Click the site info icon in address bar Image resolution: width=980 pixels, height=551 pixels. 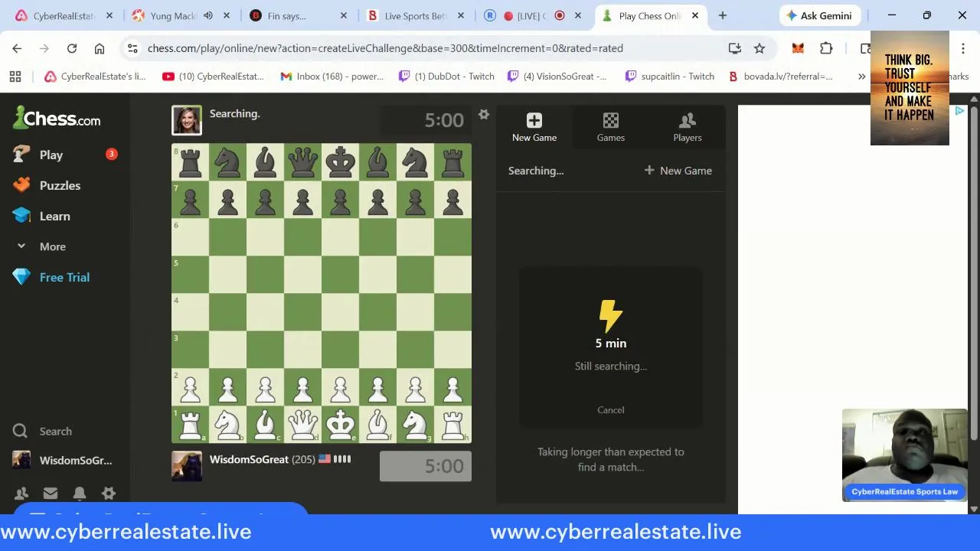click(x=132, y=48)
